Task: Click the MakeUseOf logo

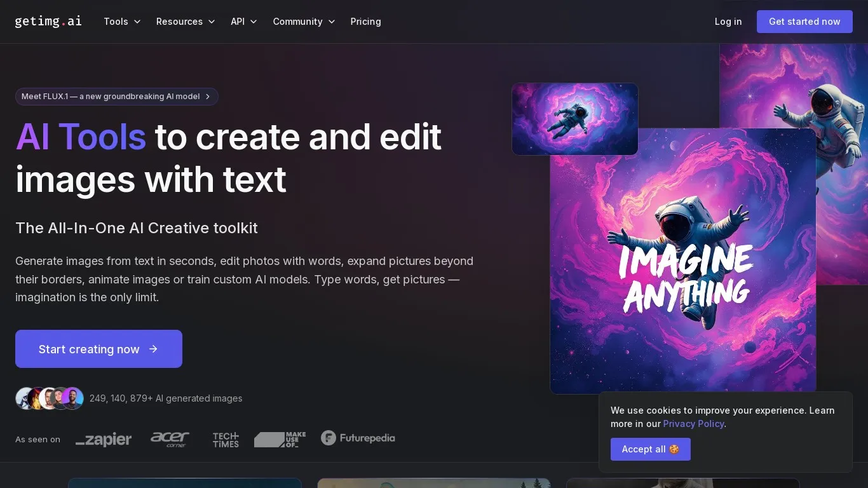Action: click(x=280, y=439)
